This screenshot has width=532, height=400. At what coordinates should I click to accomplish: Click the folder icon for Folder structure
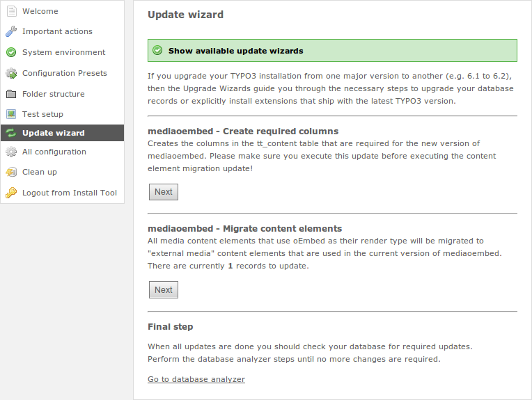[11, 94]
